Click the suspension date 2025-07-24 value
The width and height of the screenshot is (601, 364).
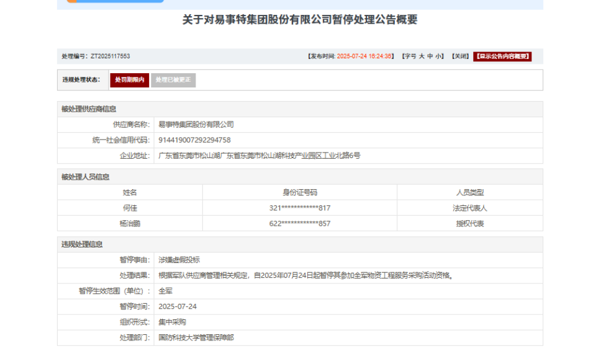(178, 306)
